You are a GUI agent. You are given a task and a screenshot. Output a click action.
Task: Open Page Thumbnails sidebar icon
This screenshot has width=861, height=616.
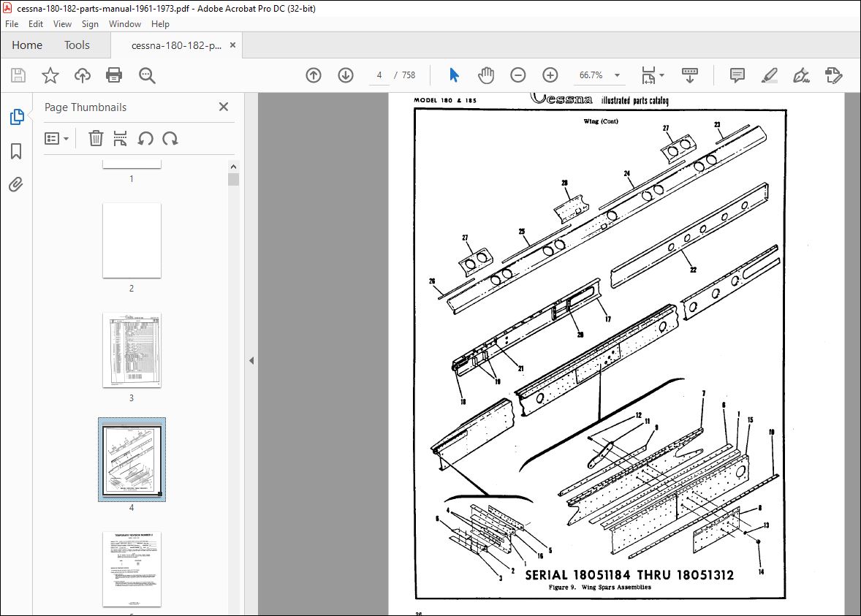point(17,116)
